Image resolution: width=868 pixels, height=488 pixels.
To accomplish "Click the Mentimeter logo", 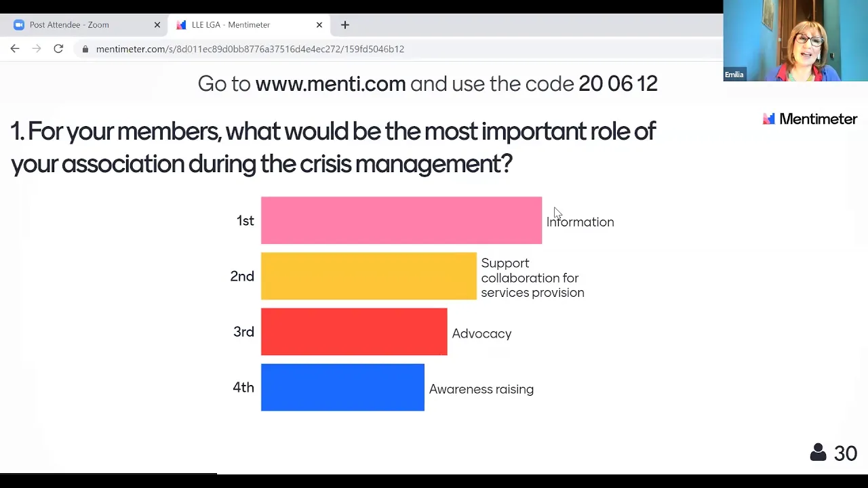I will [x=810, y=119].
